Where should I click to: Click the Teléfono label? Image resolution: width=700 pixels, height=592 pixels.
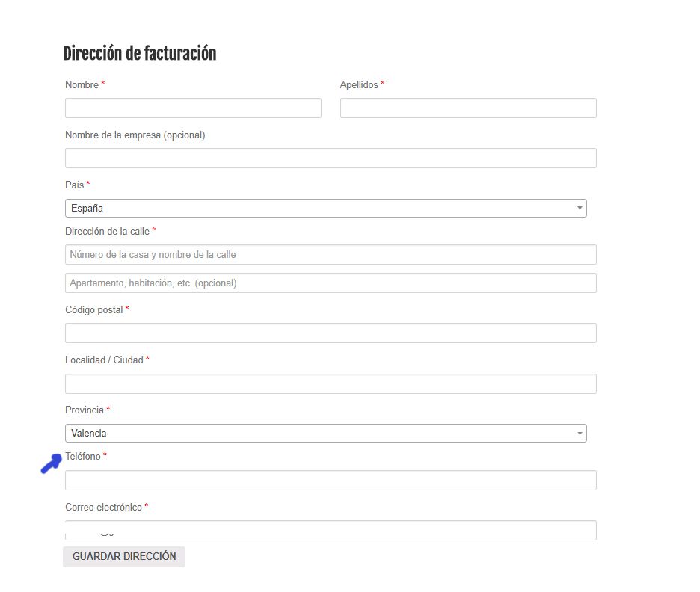point(83,457)
